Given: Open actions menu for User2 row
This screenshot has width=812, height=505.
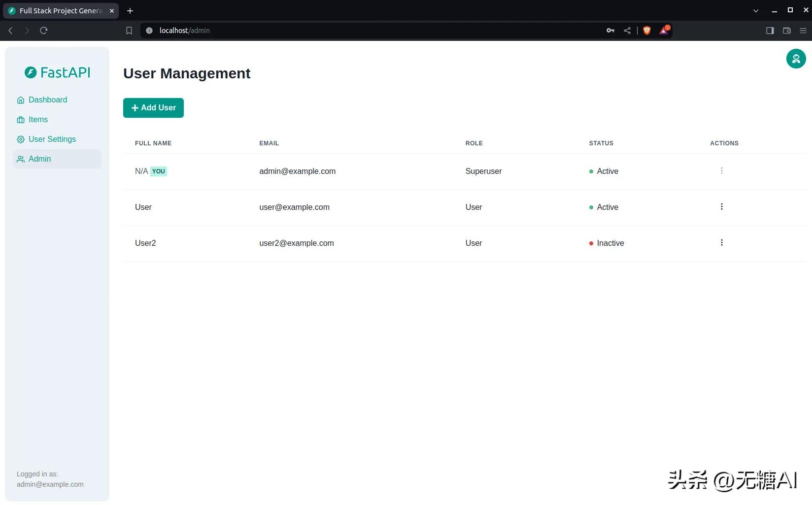Looking at the screenshot, I should tap(721, 242).
